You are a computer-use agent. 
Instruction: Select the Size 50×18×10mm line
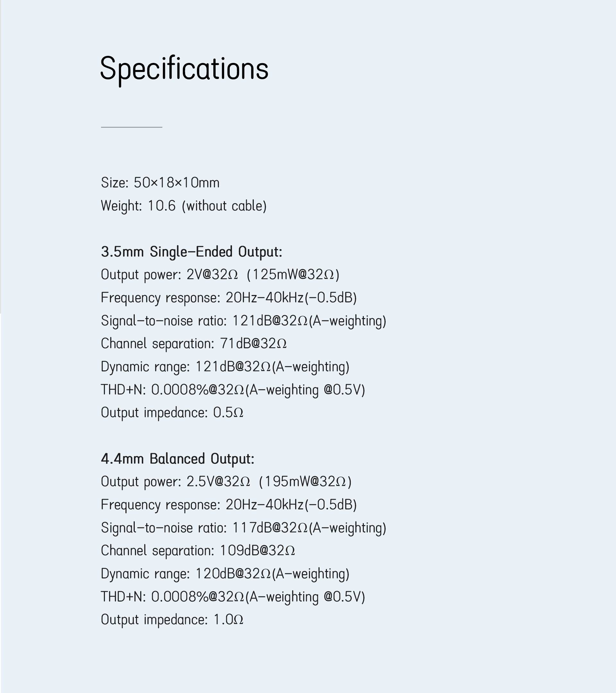(160, 183)
